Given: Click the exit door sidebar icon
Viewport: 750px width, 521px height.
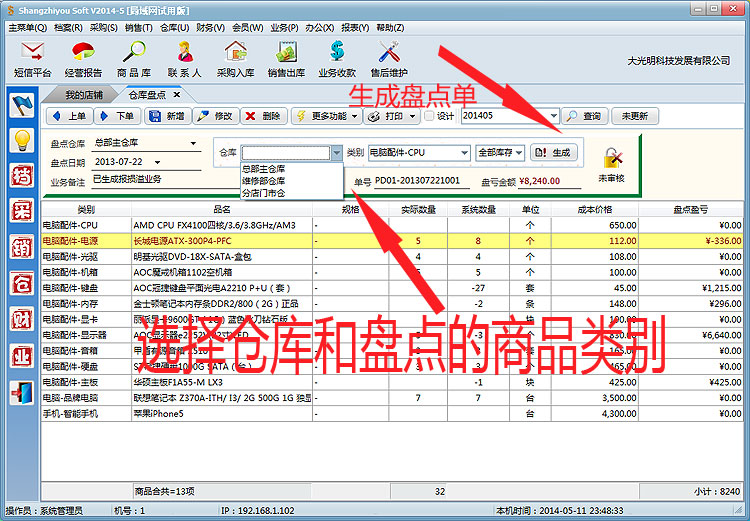Looking at the screenshot, I should tap(22, 393).
